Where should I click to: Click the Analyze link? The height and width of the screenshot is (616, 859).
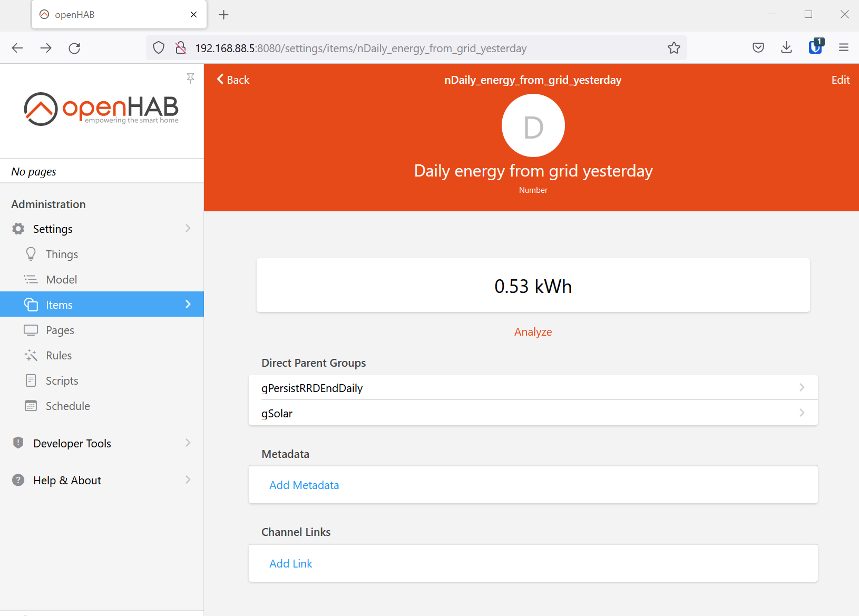pos(533,331)
